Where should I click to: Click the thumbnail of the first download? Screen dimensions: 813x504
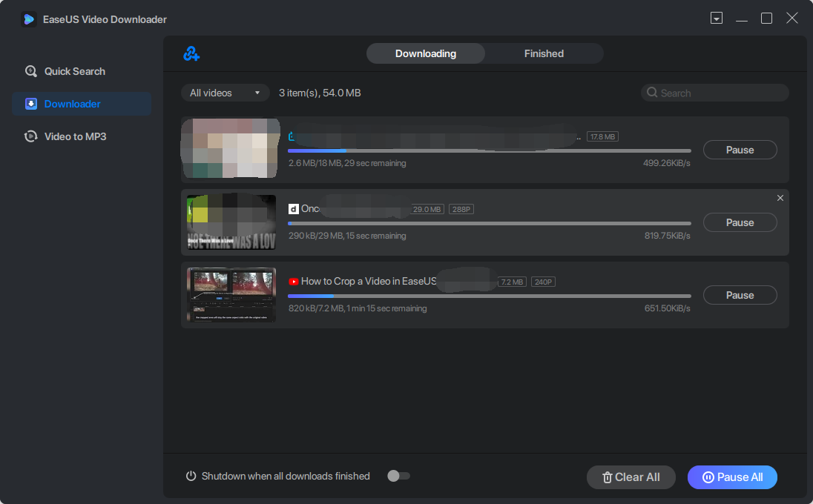(231, 149)
